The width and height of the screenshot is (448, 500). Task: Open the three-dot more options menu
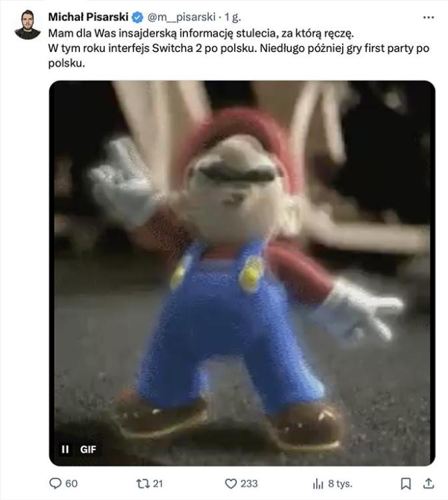click(x=428, y=17)
